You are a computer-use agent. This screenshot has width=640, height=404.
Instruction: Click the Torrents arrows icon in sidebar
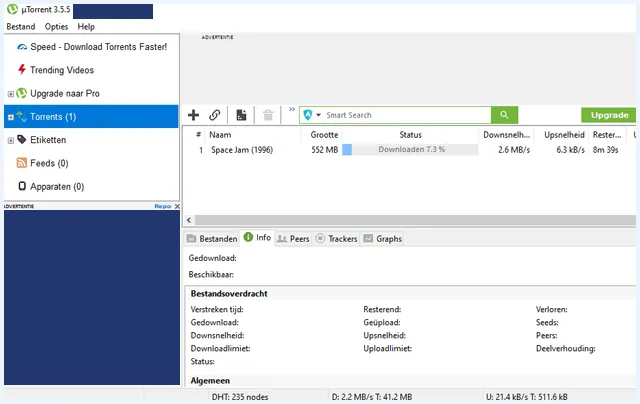22,116
